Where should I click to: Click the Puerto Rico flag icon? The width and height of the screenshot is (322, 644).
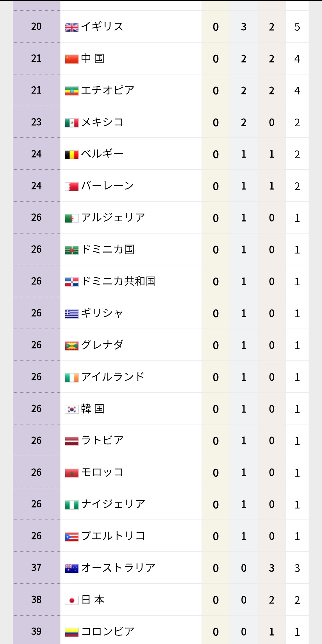72,536
